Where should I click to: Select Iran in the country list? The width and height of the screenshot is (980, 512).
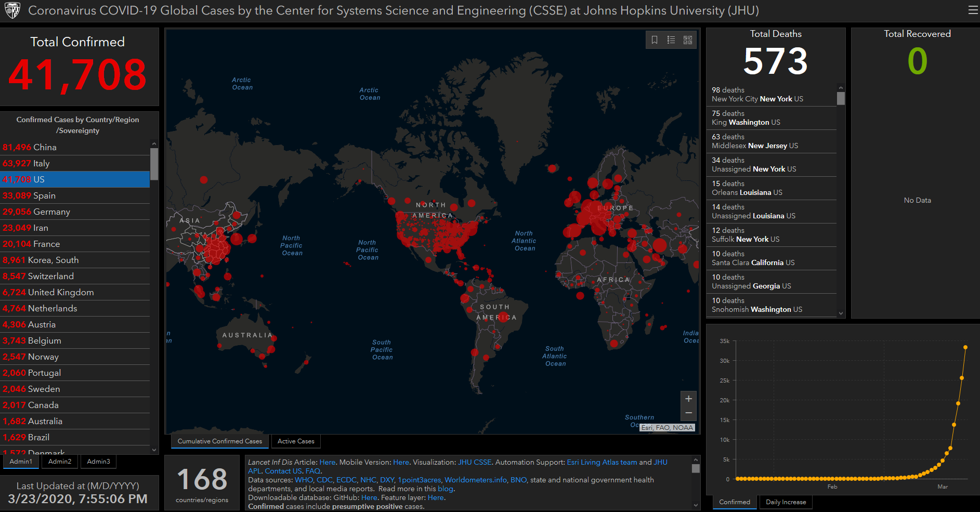click(x=75, y=228)
